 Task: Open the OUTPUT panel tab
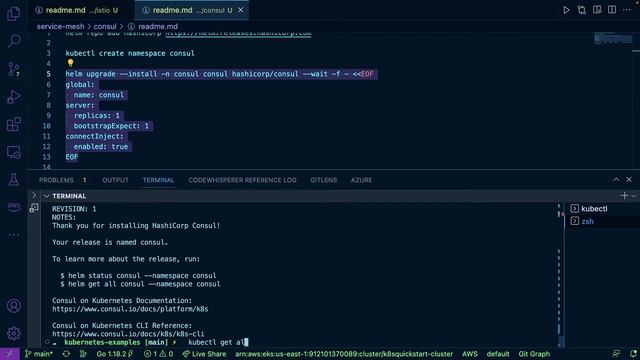click(115, 180)
